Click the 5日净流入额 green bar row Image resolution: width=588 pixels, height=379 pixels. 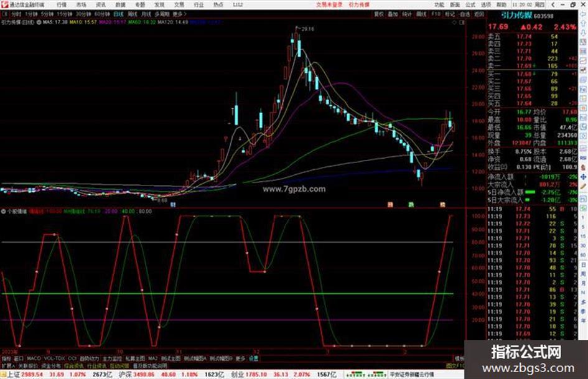tap(532, 192)
